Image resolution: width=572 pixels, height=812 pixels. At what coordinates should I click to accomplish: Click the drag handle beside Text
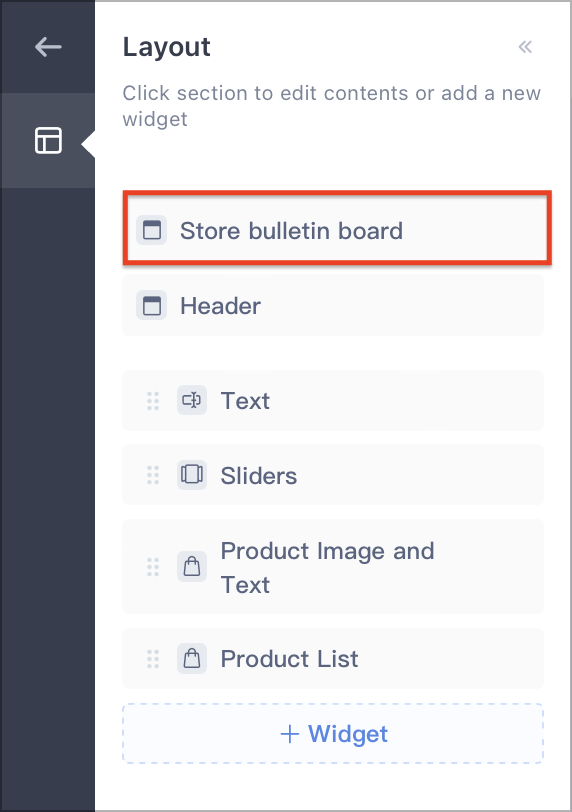click(x=153, y=401)
